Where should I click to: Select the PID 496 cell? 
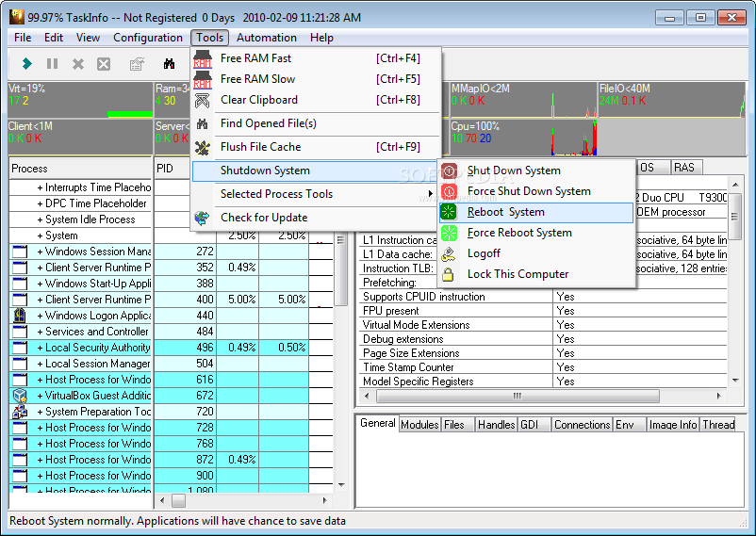click(185, 348)
